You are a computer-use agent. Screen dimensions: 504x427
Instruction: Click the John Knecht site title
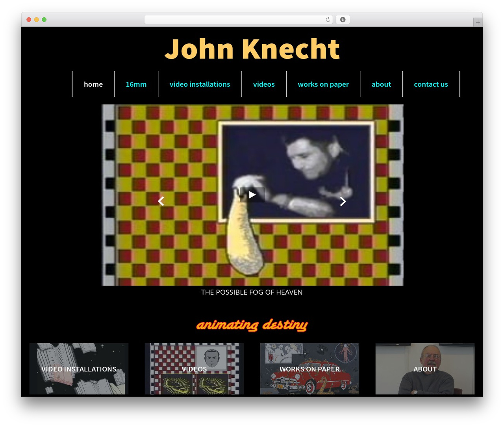click(252, 49)
